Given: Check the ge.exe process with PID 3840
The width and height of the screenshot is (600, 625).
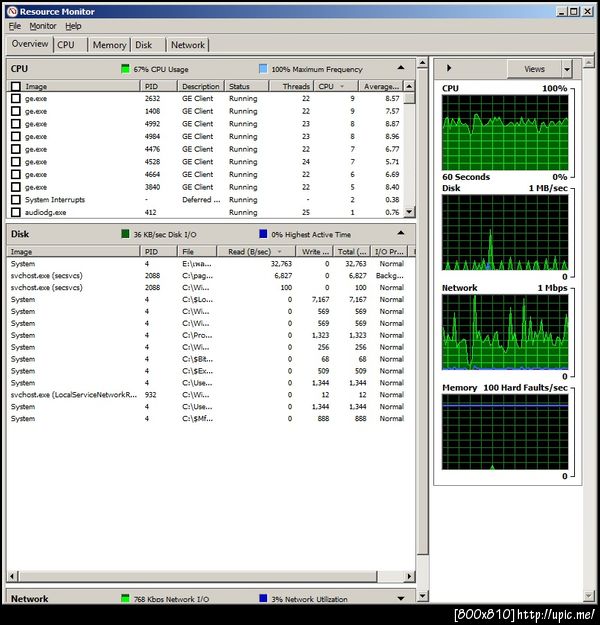Looking at the screenshot, I should click(16, 187).
